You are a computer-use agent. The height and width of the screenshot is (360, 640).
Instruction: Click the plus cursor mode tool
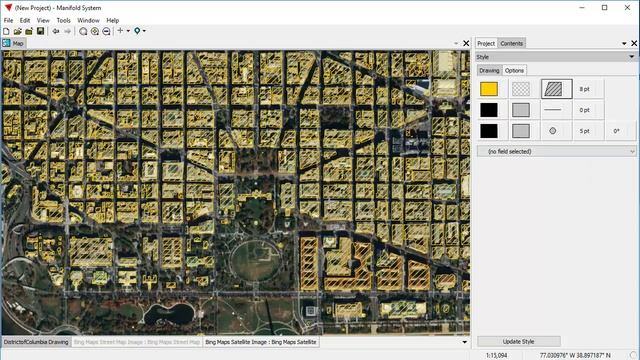pyautogui.click(x=120, y=31)
